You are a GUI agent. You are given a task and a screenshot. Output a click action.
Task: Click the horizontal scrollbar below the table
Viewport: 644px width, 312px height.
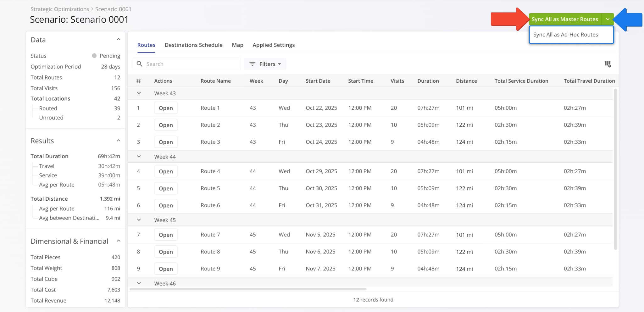coord(248,289)
